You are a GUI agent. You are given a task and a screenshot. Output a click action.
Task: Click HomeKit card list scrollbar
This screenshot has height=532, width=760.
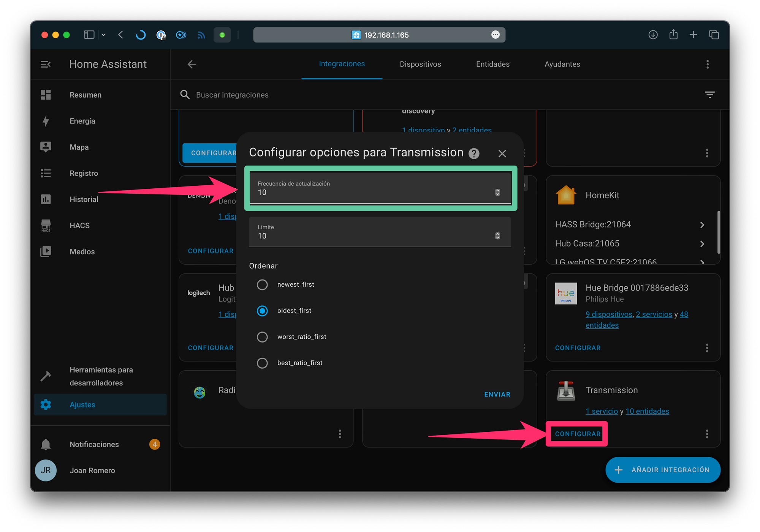pos(719,232)
